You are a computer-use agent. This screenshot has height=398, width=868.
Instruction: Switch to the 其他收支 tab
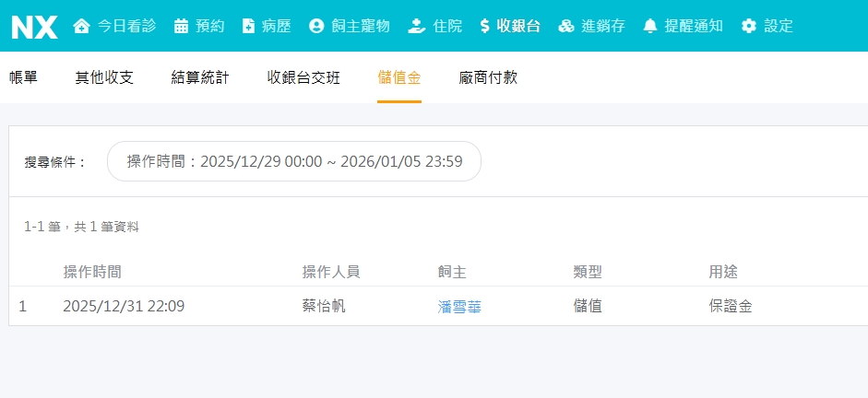click(104, 78)
